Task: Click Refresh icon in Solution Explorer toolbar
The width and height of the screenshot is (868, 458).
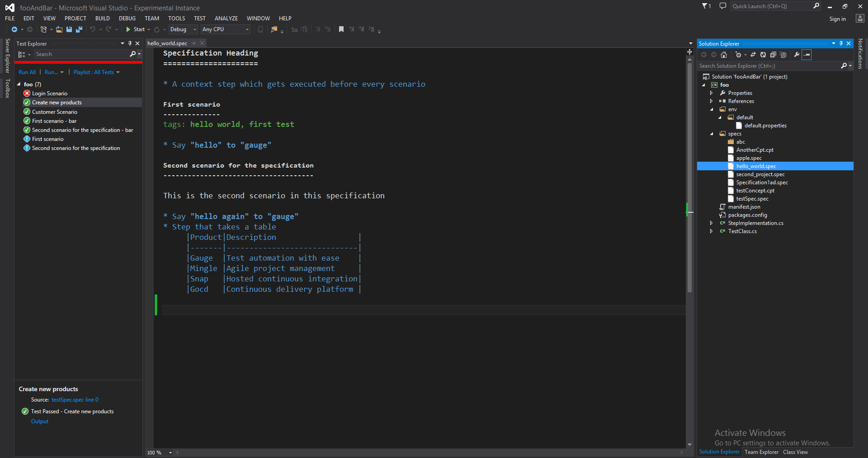Action: pos(763,55)
